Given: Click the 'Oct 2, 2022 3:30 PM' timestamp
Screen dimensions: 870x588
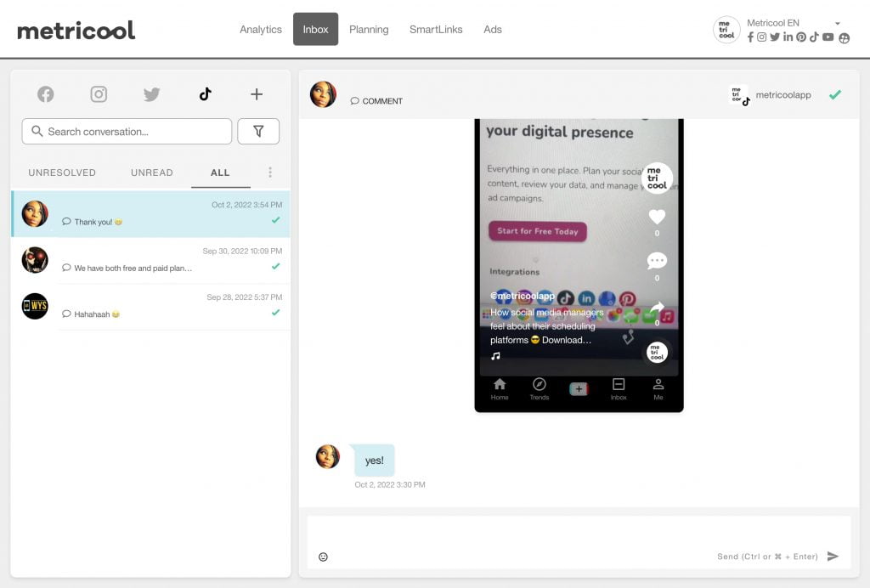Looking at the screenshot, I should point(390,485).
